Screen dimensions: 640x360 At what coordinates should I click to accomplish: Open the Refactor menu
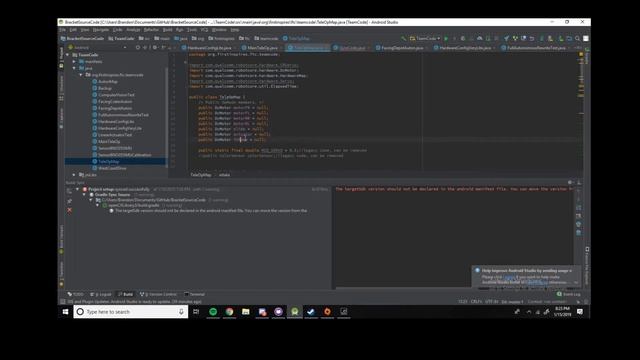coord(151,30)
